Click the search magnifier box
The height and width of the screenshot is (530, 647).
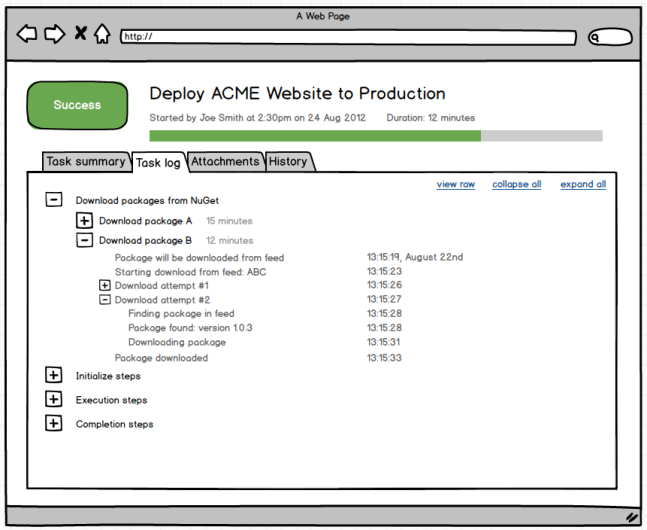[x=610, y=38]
